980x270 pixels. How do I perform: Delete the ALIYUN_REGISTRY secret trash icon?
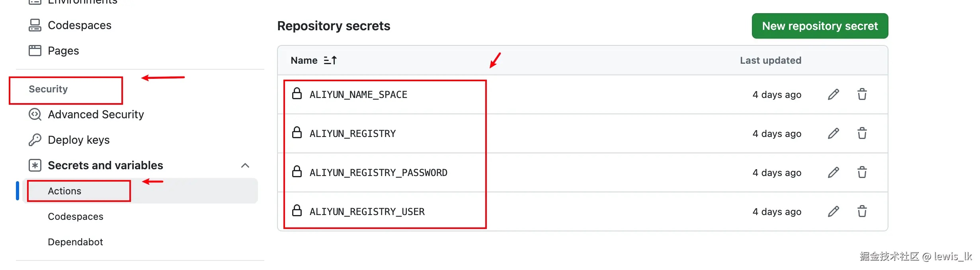(x=862, y=133)
